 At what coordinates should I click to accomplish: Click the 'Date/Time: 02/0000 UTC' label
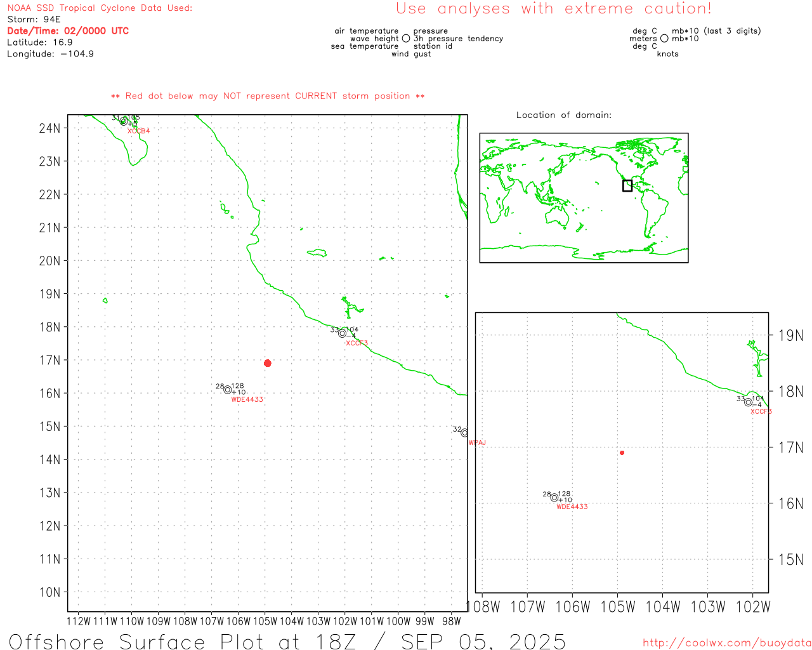point(68,31)
